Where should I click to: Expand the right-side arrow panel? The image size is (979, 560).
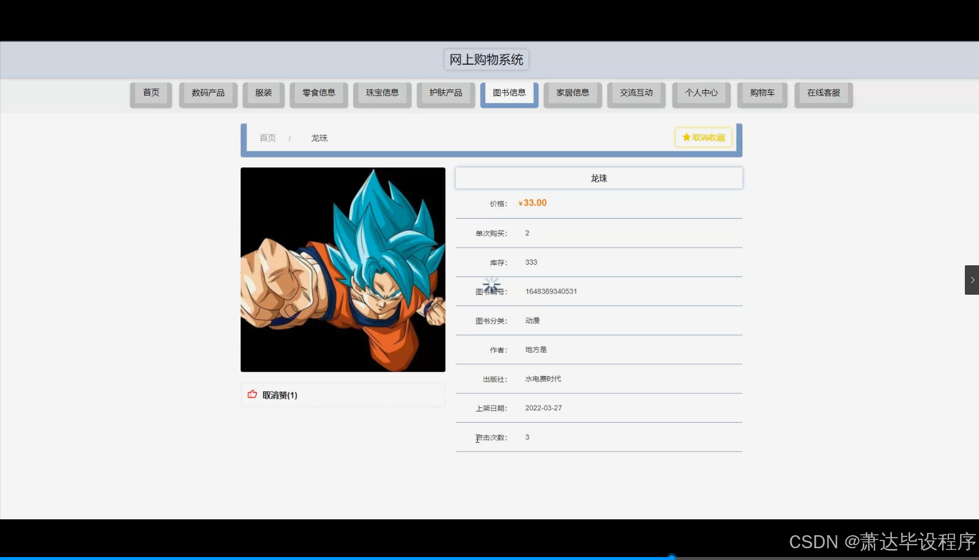coord(972,280)
